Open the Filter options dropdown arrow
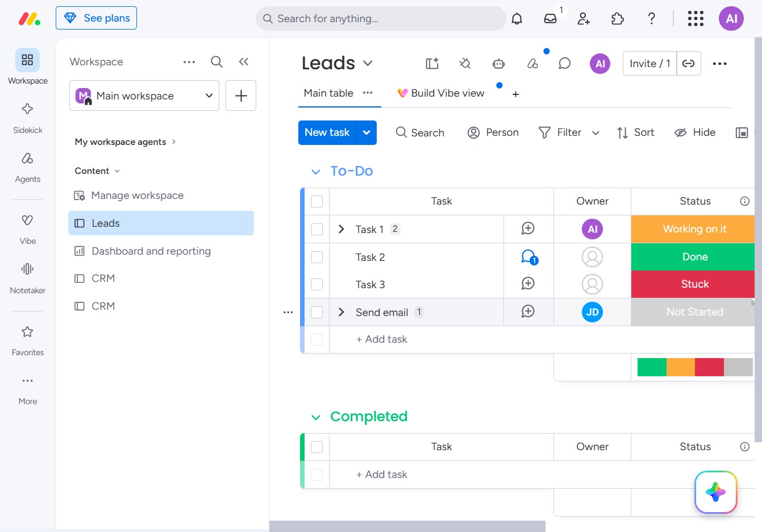Screen dimensions: 762x532 pyautogui.click(x=596, y=133)
